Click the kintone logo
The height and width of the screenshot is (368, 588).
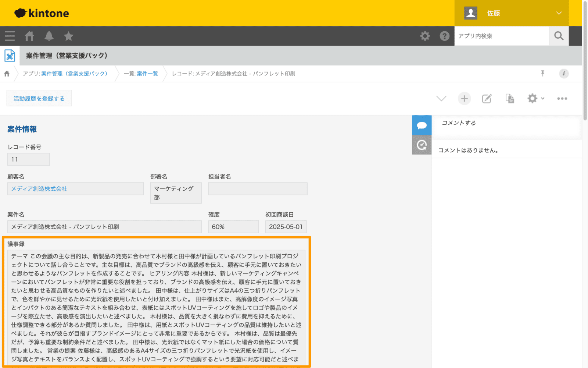point(42,13)
